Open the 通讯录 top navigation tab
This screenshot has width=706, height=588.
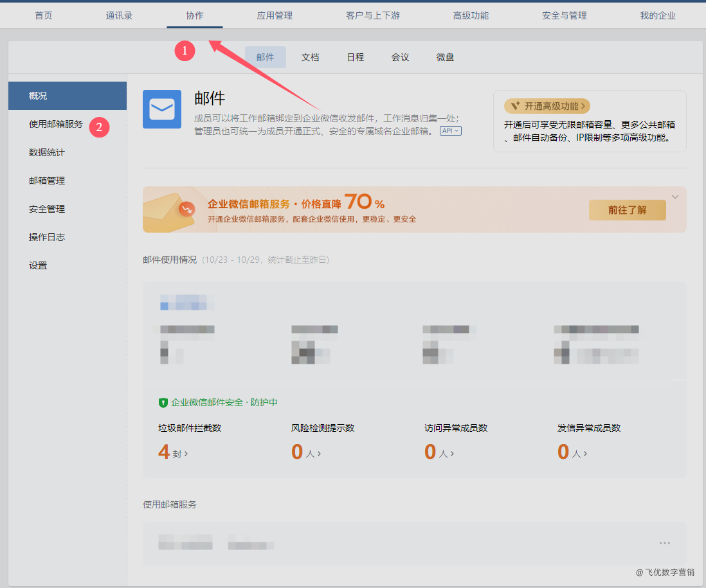point(119,15)
